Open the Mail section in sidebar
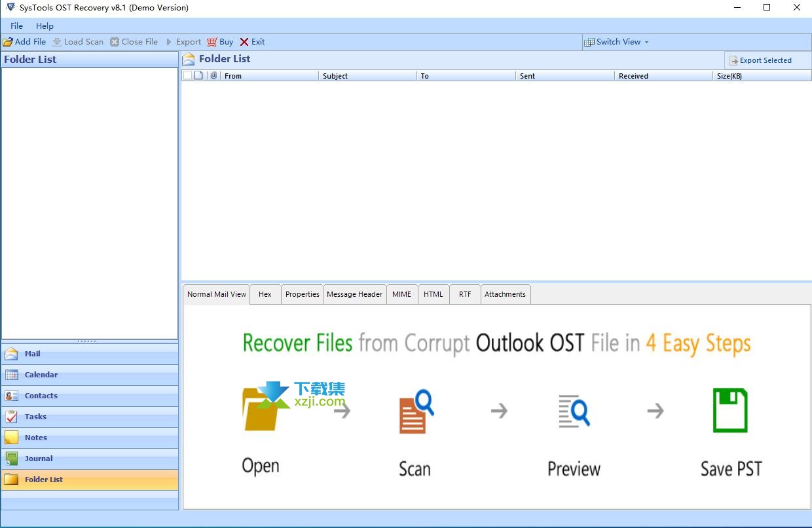This screenshot has height=528, width=812. (x=33, y=354)
